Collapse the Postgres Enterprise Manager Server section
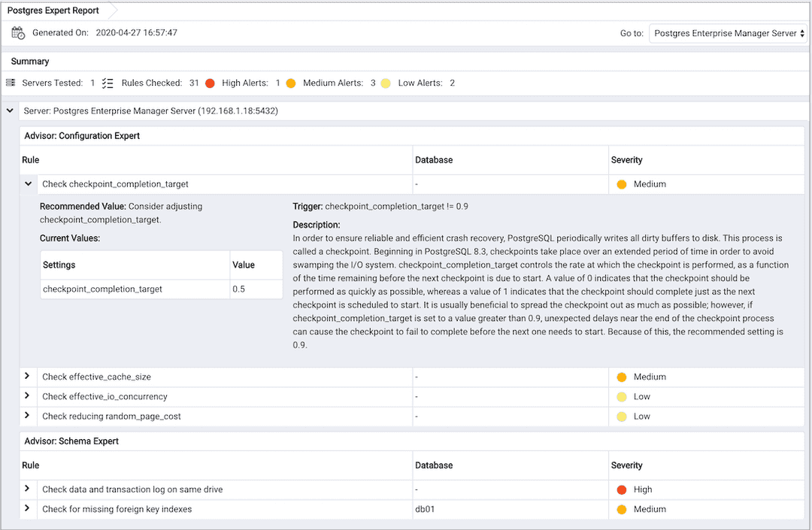This screenshot has width=812, height=530. pos(10,111)
